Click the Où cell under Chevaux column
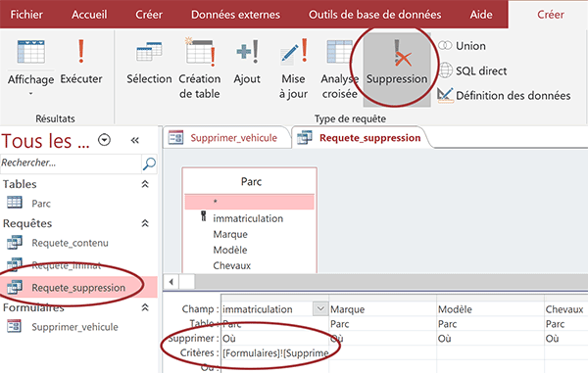Viewport: 588px width, 373px height. click(x=565, y=338)
